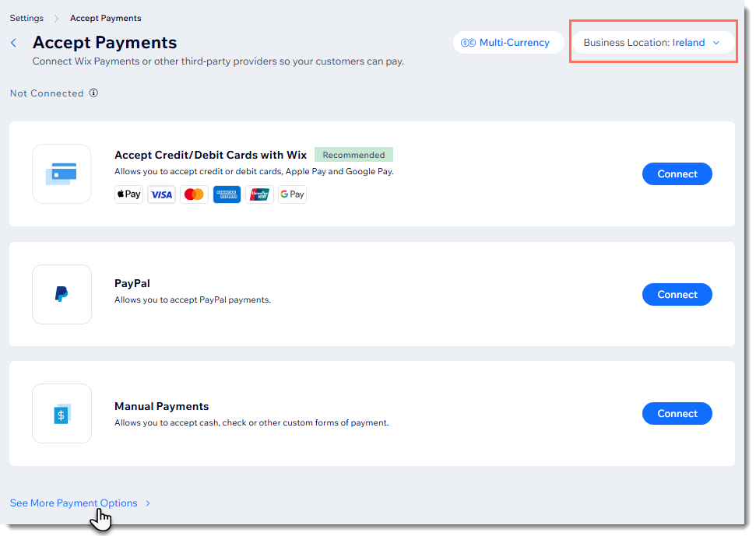Click the UnionPay logo icon
Screen dimensions: 756x536
click(259, 194)
